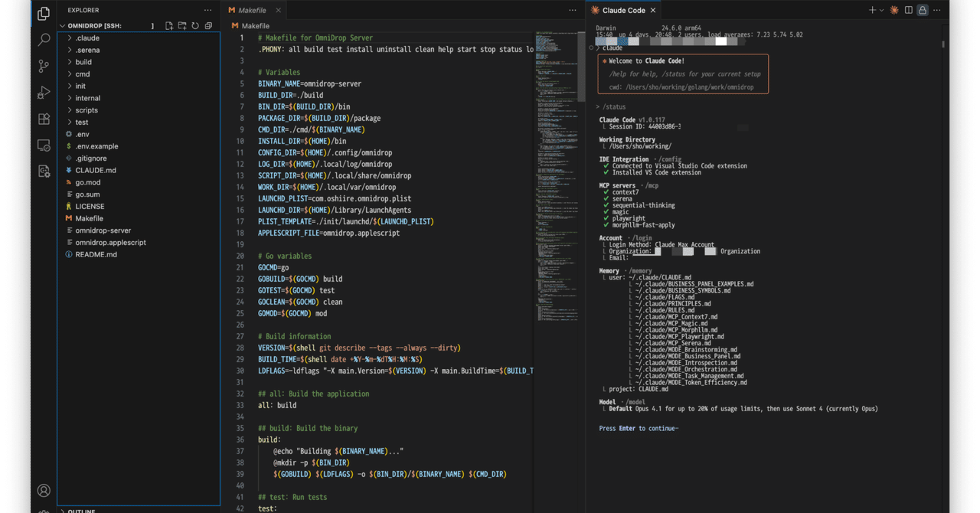The image size is (980, 513).
Task: Expand the .serena folder
Action: pyautogui.click(x=139, y=50)
